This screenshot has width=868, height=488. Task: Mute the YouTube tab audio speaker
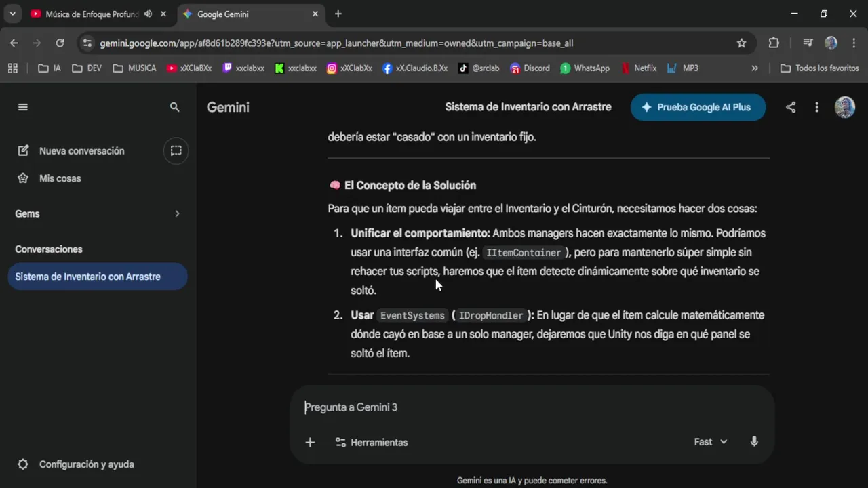click(x=148, y=14)
